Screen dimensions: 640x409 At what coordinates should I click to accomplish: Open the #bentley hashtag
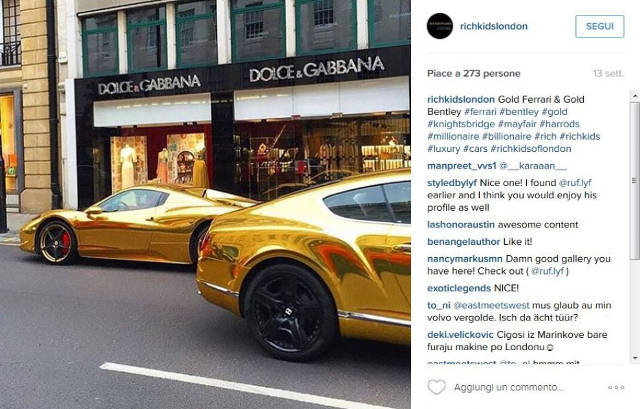[519, 112]
